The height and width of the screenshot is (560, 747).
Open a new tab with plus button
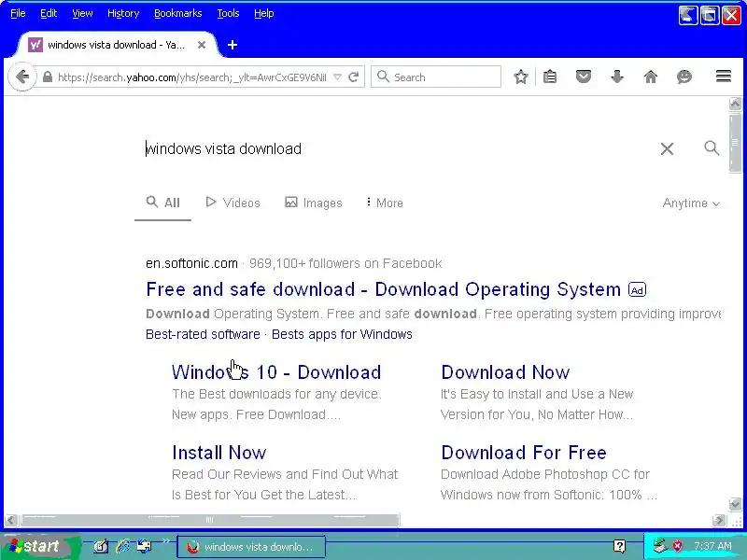[233, 45]
